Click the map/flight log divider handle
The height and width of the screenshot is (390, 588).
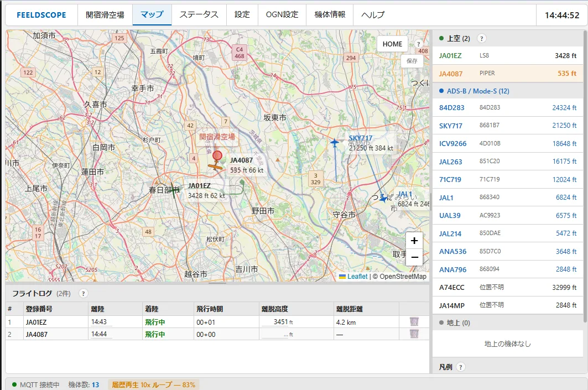click(217, 283)
